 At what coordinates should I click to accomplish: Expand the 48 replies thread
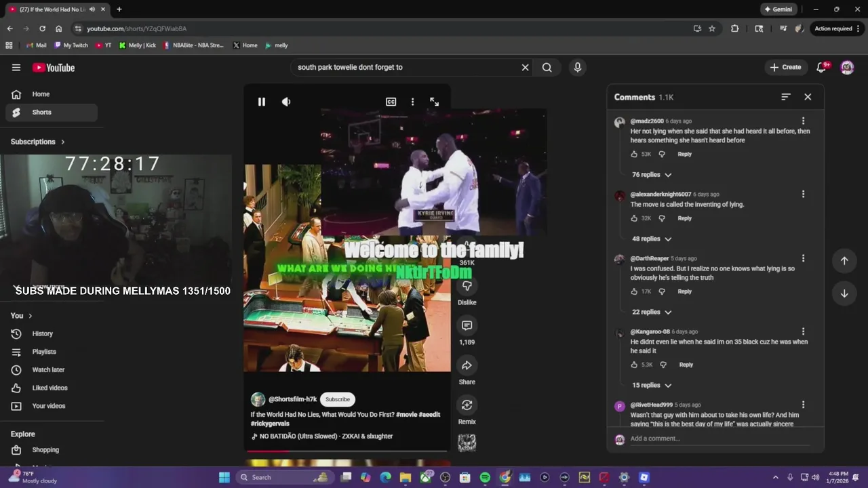tap(652, 239)
